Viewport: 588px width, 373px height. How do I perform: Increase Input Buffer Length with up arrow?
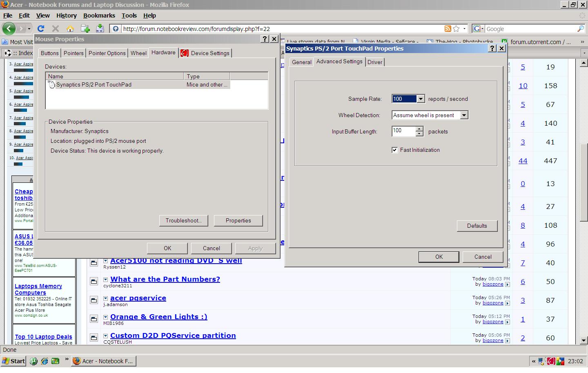[419, 129]
